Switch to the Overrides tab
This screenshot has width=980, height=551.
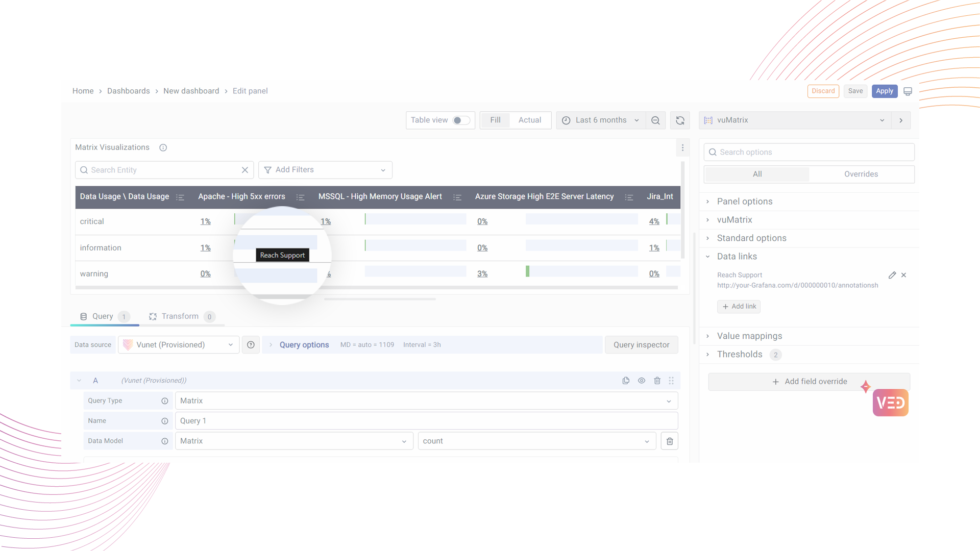tap(861, 174)
